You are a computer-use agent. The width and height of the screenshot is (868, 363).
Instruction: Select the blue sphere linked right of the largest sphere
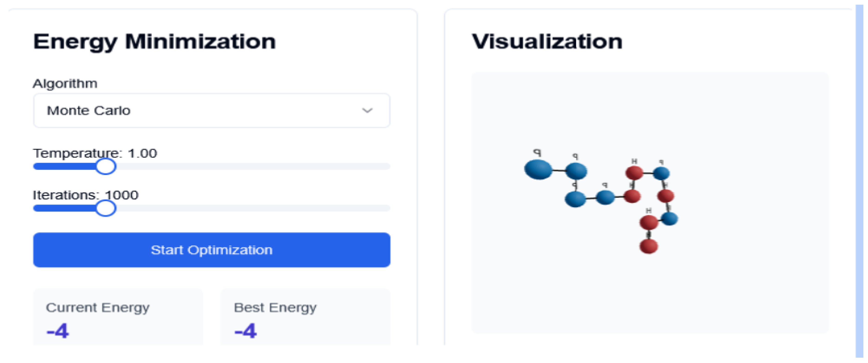coord(576,171)
